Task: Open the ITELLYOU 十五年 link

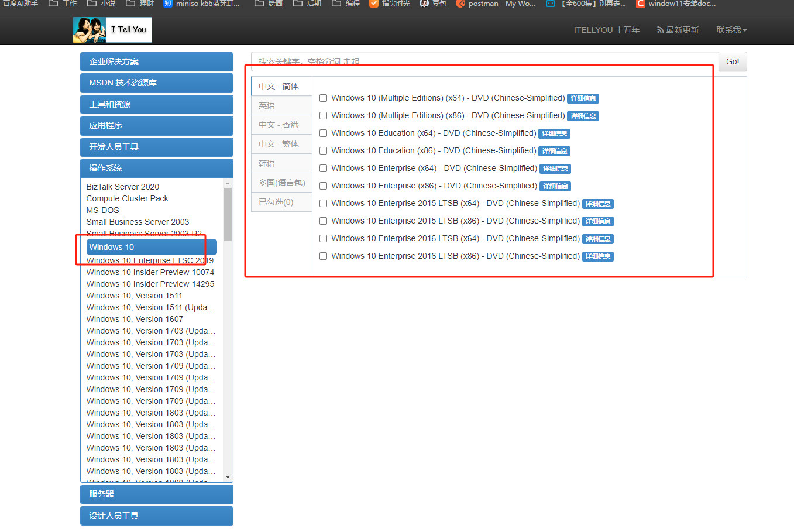Action: point(607,30)
